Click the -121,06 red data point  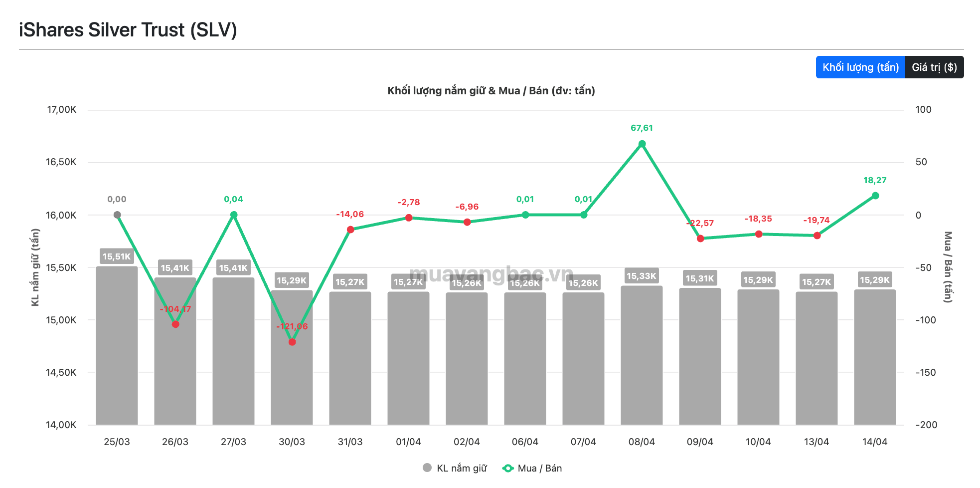[292, 342]
